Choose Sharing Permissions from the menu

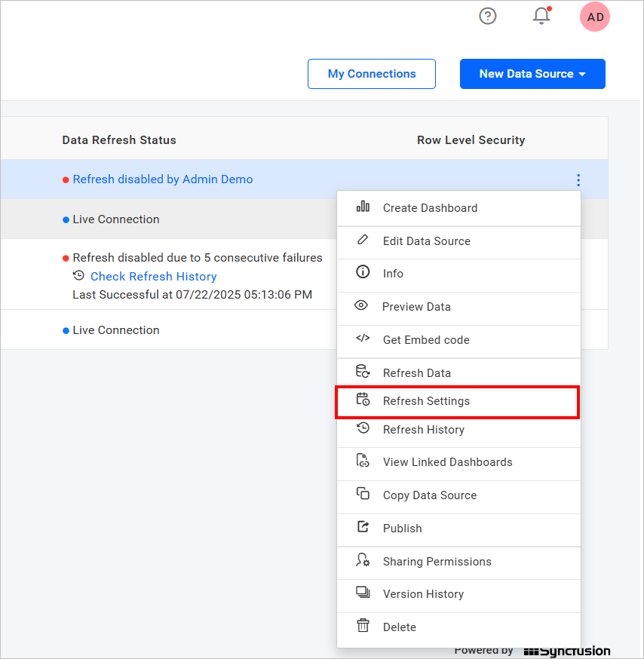click(437, 561)
